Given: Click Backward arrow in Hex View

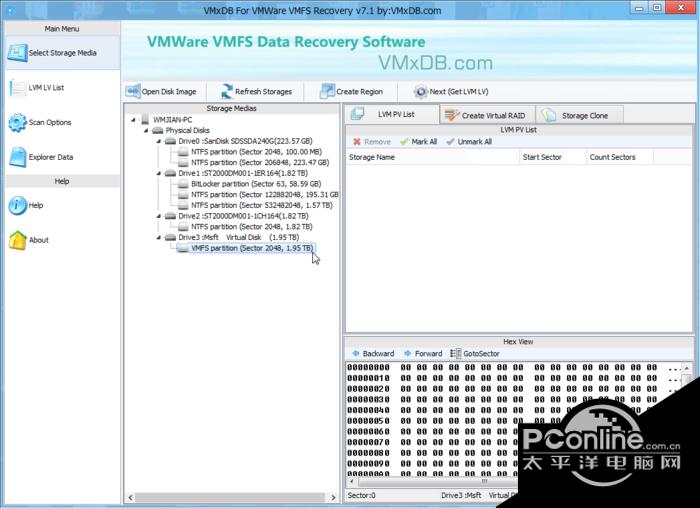Looking at the screenshot, I should pos(356,353).
